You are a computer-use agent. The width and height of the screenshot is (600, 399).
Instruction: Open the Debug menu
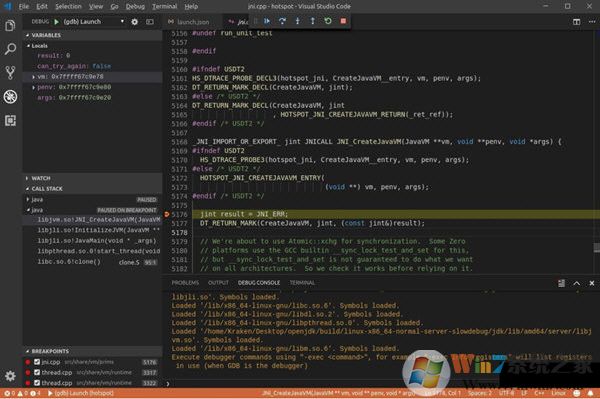point(135,7)
